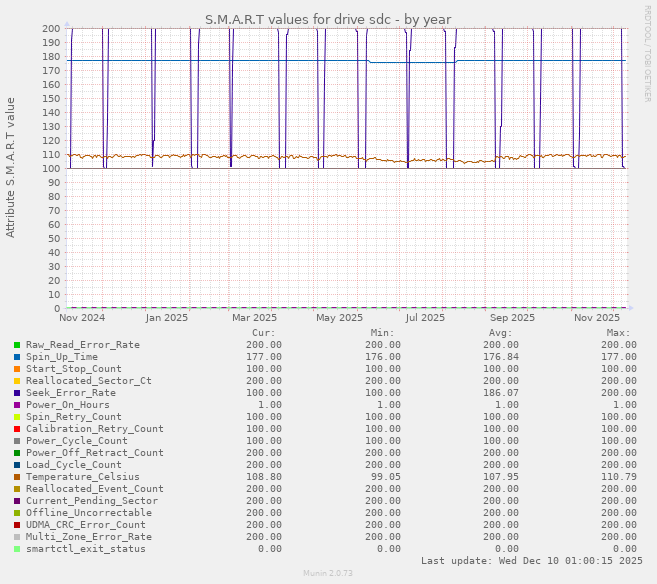The image size is (657, 584).
Task: Click the Sep 2025 x-axis label
Action: [x=514, y=318]
